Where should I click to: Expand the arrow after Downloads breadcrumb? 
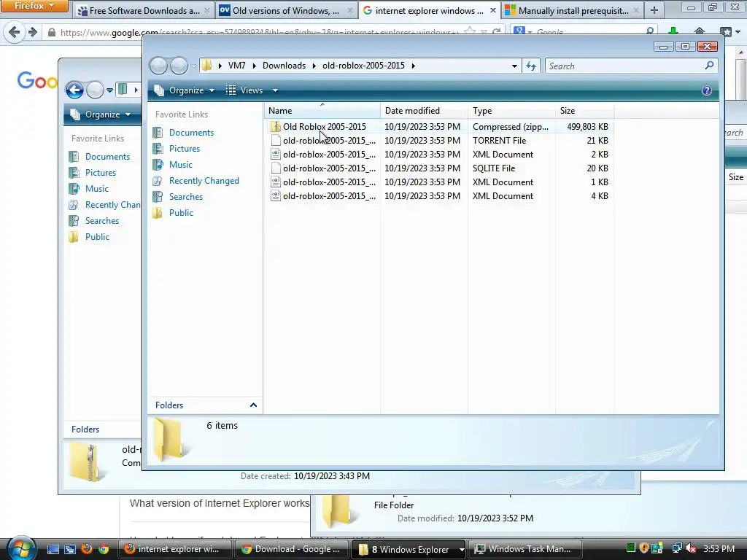(314, 66)
